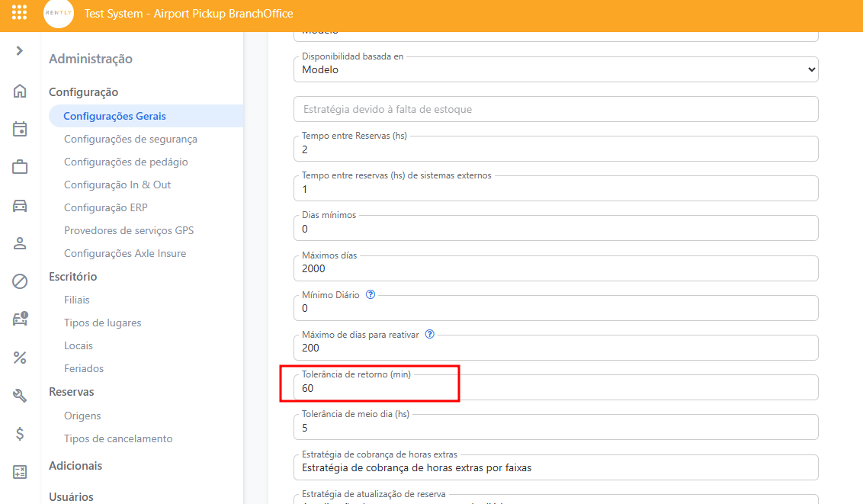Go to the Filiais link

[x=77, y=300]
